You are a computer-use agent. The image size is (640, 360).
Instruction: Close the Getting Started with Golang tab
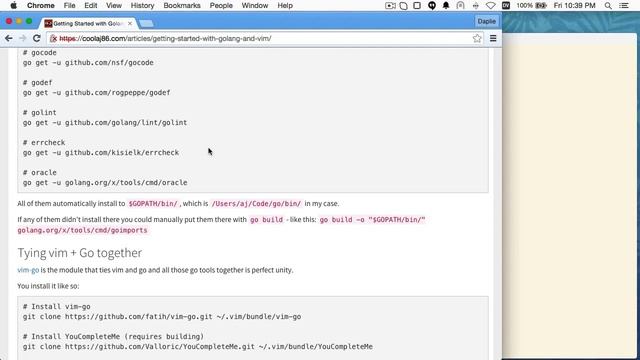(130, 24)
